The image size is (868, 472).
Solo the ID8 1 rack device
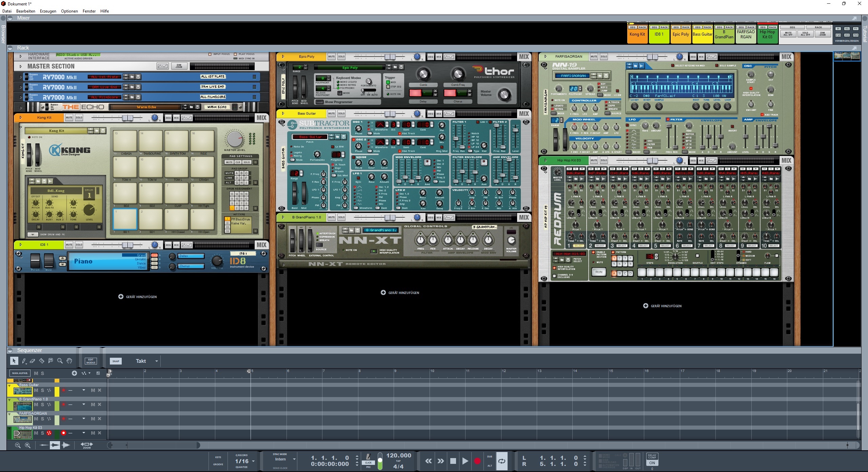pyautogui.click(x=79, y=245)
